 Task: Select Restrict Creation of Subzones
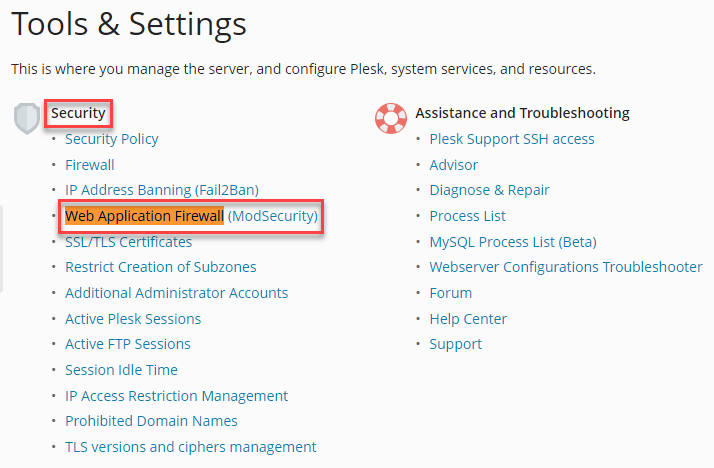(161, 267)
